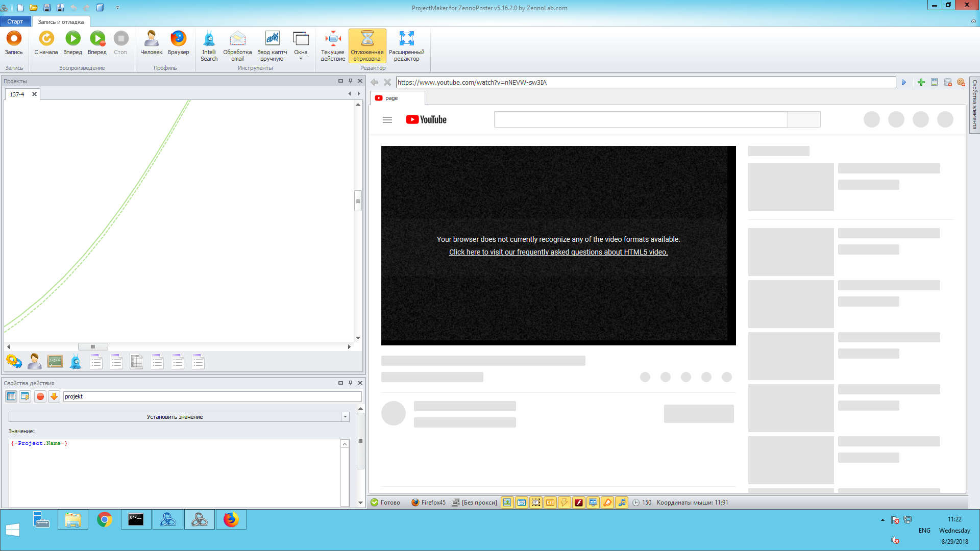Select the Запись и отладка ribbon tab
Image resolution: width=980 pixels, height=551 pixels.
[61, 22]
